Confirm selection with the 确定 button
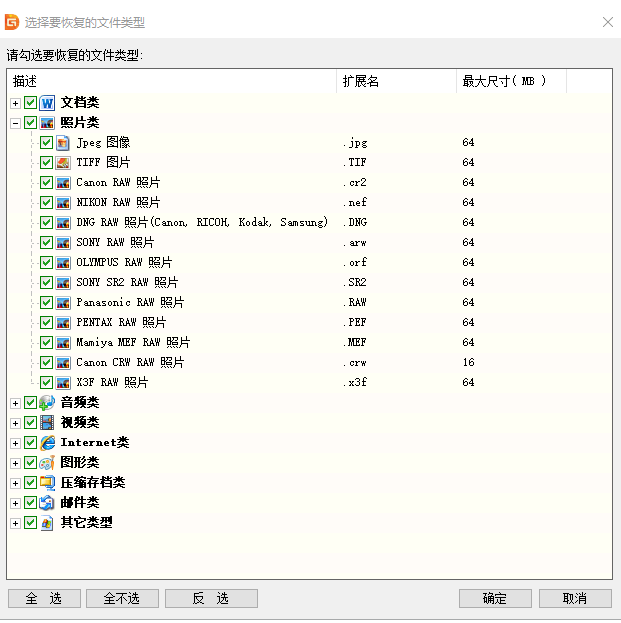The height and width of the screenshot is (623, 621). tap(495, 598)
